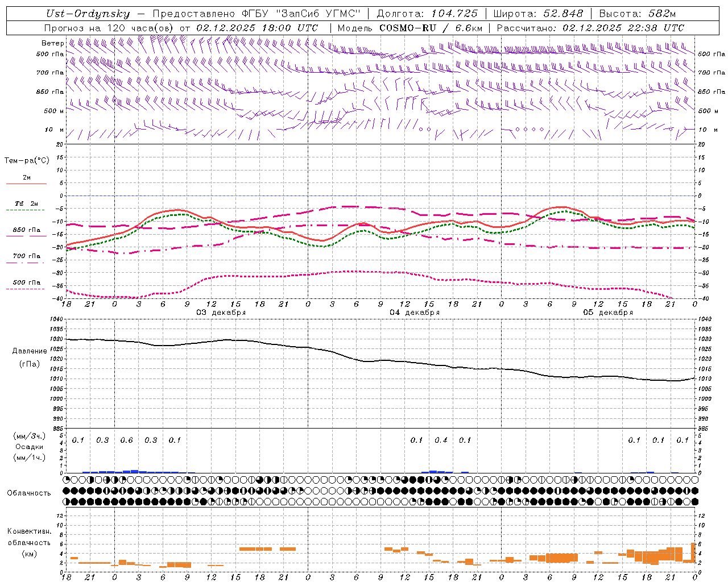Viewport: 728px width, 582px height.
Task: Click the '05 декабря' date label
Action: 608,313
